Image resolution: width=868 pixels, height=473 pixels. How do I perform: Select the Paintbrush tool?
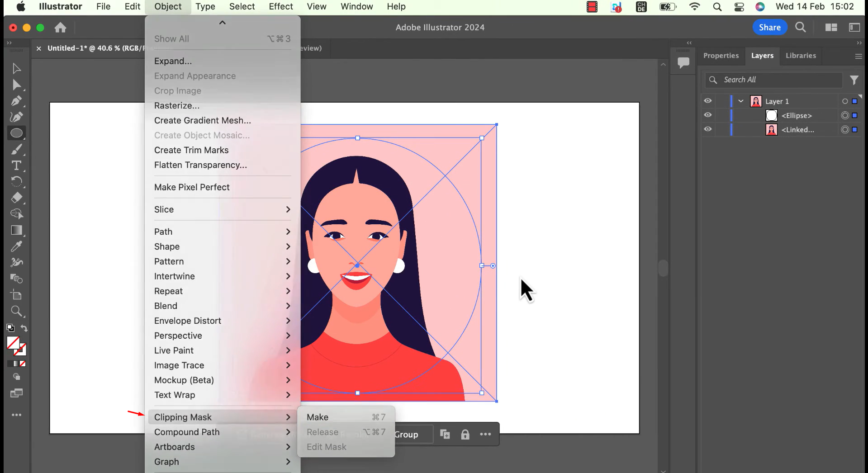(16, 149)
